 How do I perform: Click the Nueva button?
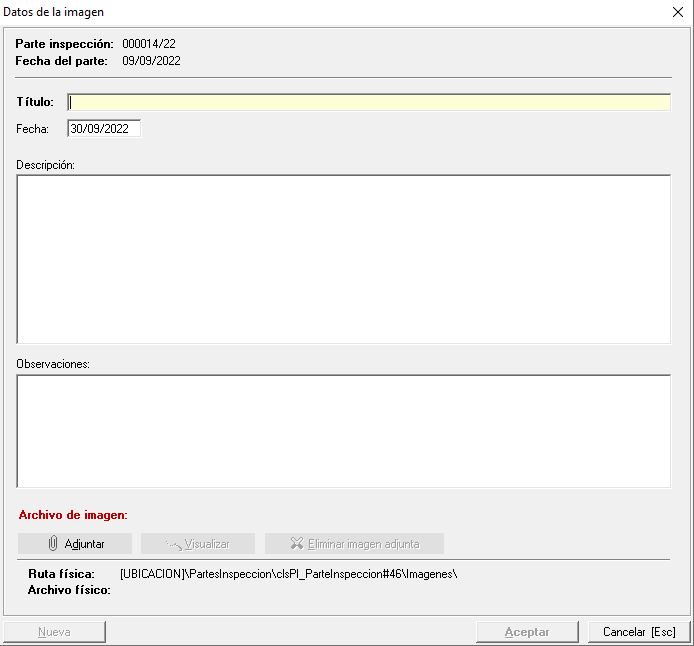click(x=54, y=632)
